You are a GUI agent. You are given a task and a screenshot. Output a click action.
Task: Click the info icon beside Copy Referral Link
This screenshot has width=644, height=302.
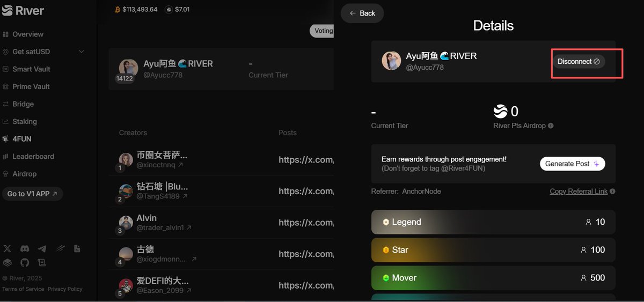coord(612,191)
